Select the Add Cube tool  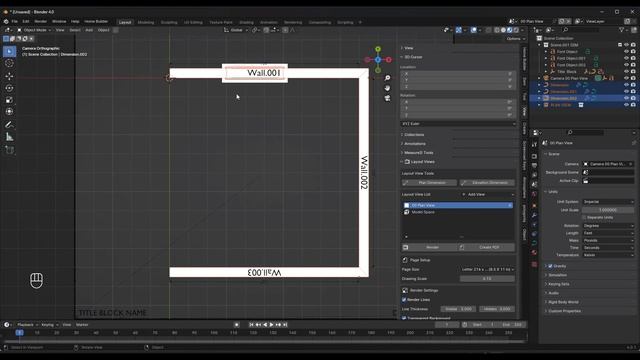click(x=9, y=150)
